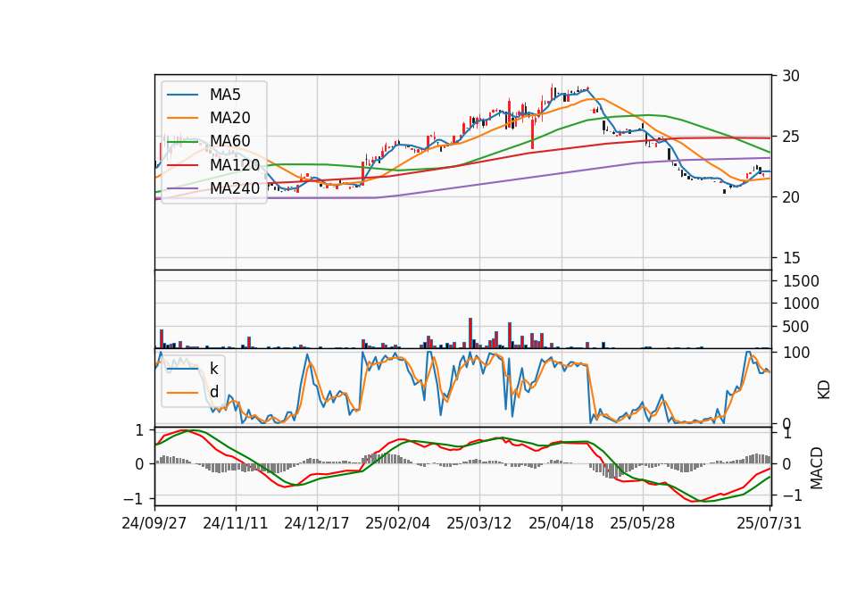
Task: Click the 25/03/12 date axis label
Action: (479, 523)
